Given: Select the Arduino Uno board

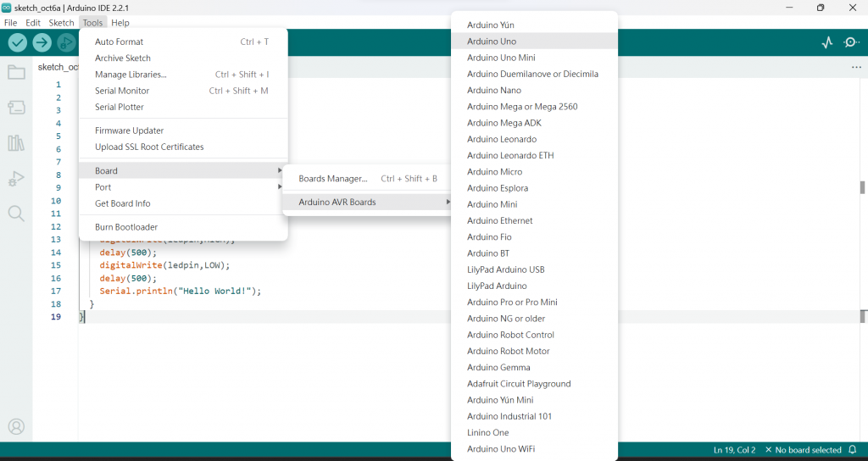Looking at the screenshot, I should click(534, 41).
